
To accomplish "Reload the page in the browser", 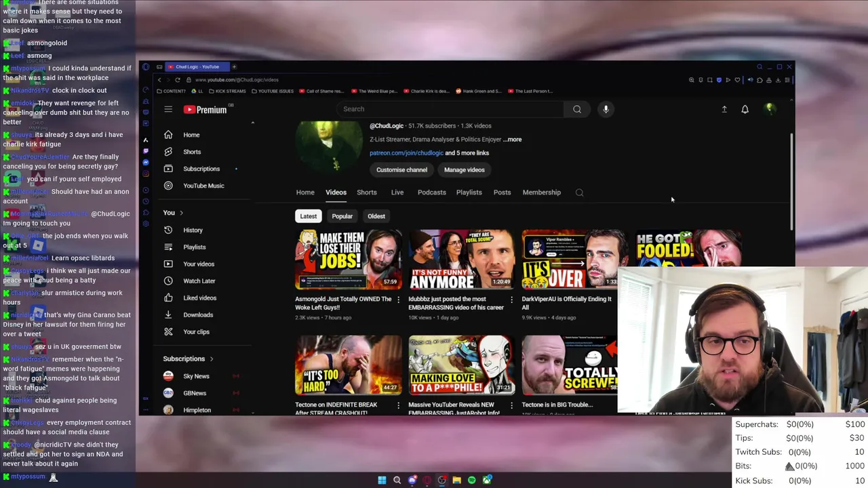I will (178, 80).
